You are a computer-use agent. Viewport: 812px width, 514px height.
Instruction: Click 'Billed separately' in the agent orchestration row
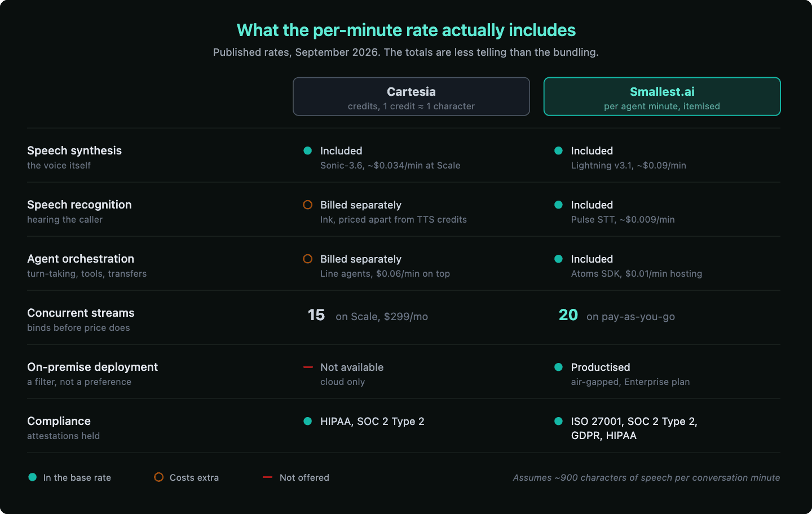(361, 259)
